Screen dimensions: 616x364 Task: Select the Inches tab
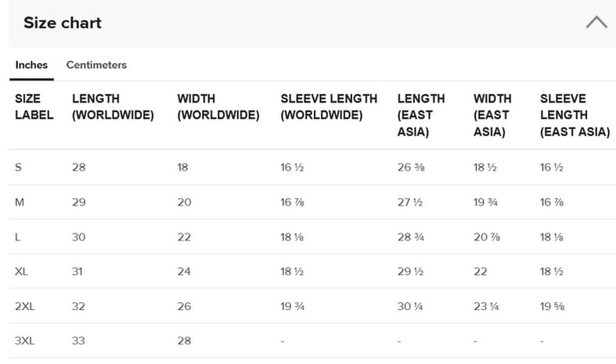coord(31,65)
